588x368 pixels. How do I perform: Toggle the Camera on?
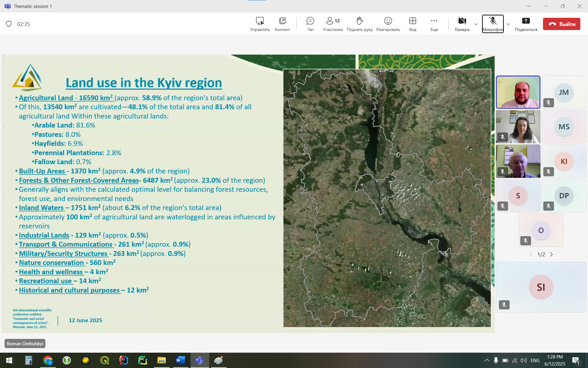462,24
